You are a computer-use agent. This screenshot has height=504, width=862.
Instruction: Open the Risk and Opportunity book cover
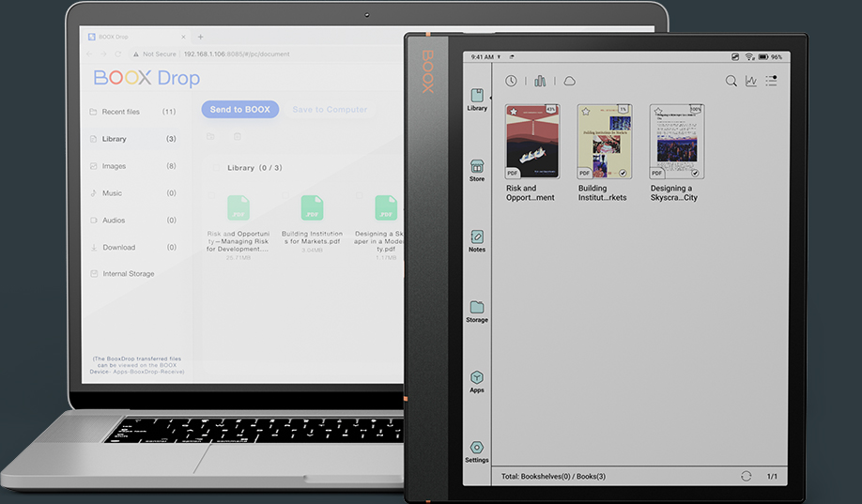pos(531,142)
